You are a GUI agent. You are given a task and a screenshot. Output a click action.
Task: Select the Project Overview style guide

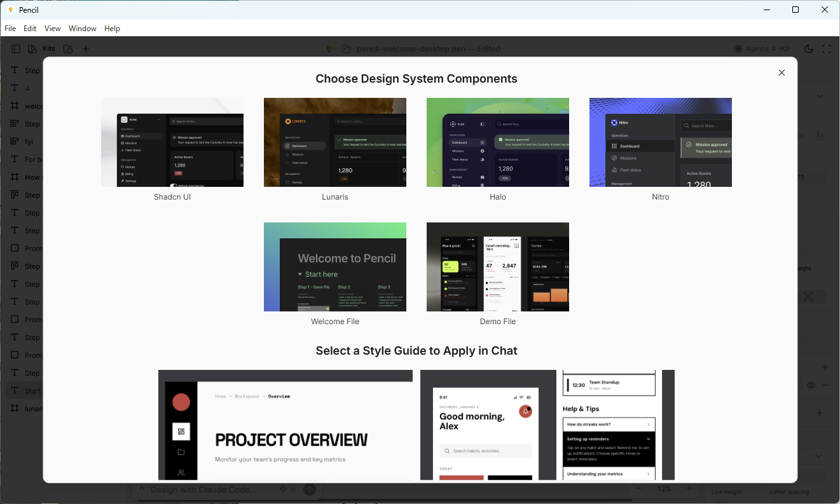click(286, 425)
